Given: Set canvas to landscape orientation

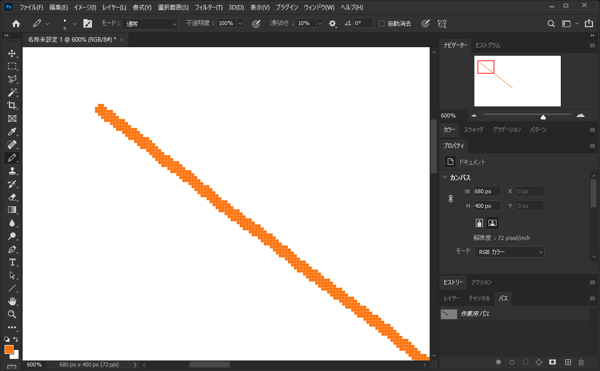Looking at the screenshot, I should [x=492, y=223].
